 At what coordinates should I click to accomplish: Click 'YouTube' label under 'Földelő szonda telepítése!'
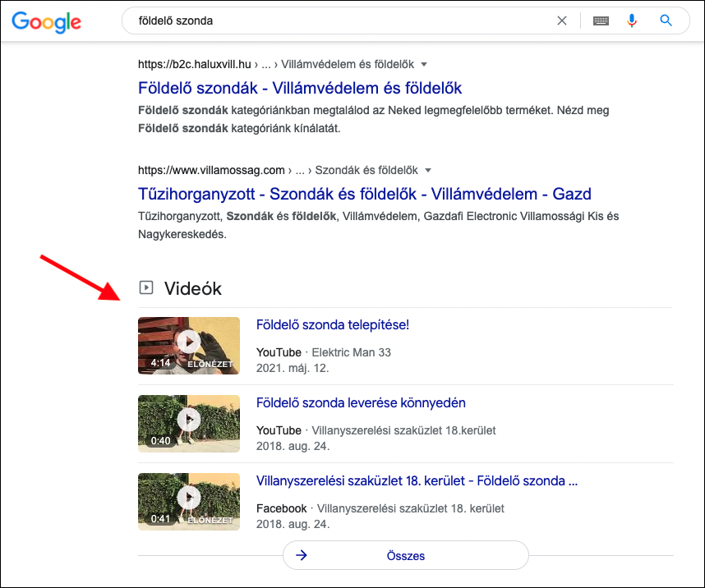(x=279, y=352)
